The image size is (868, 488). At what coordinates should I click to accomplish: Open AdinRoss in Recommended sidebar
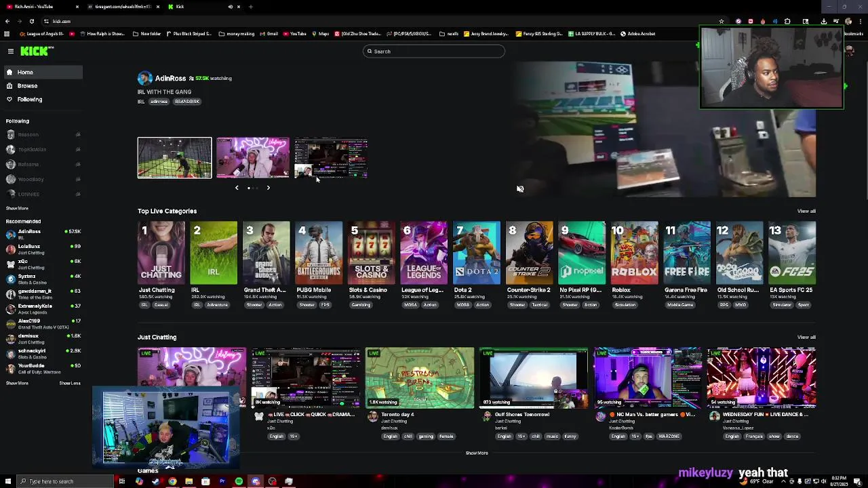42,234
